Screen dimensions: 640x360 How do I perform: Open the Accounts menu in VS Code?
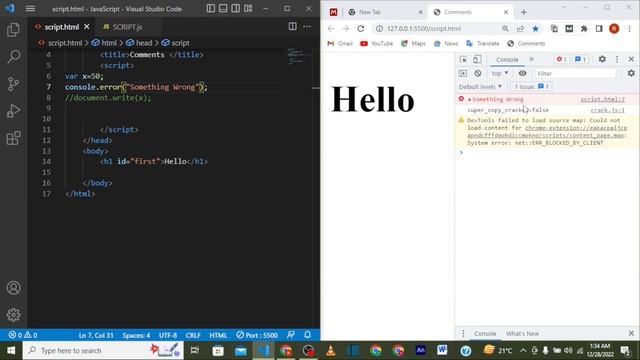coord(13,288)
